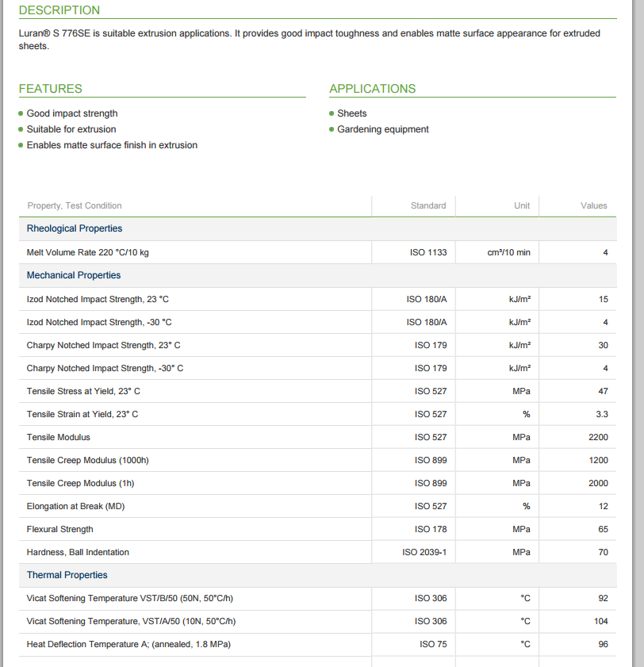Click the 'Values' column header
Viewport: 644px width, 667px height.
click(594, 205)
